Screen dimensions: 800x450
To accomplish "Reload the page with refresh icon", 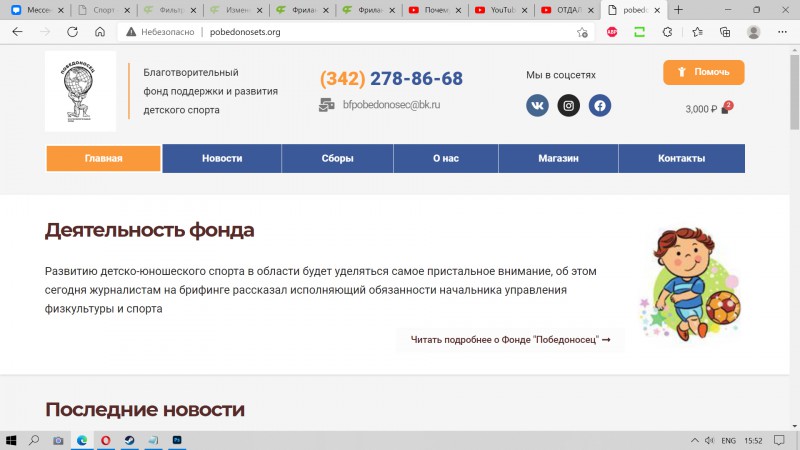I will (72, 32).
